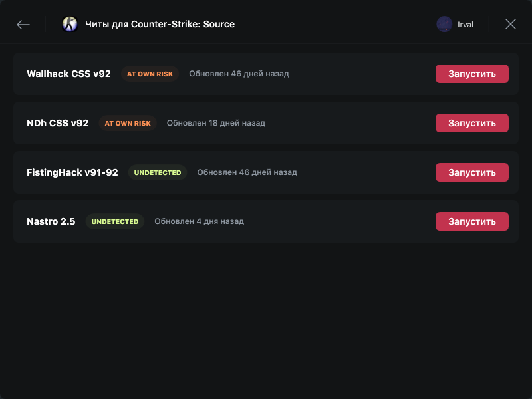Select the Nastro 2.5 title

[51, 221]
